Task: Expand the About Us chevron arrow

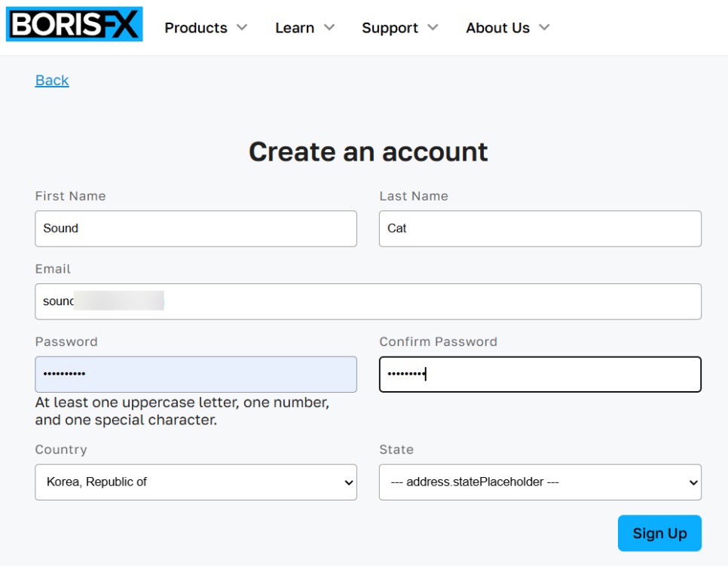Action: coord(544,27)
